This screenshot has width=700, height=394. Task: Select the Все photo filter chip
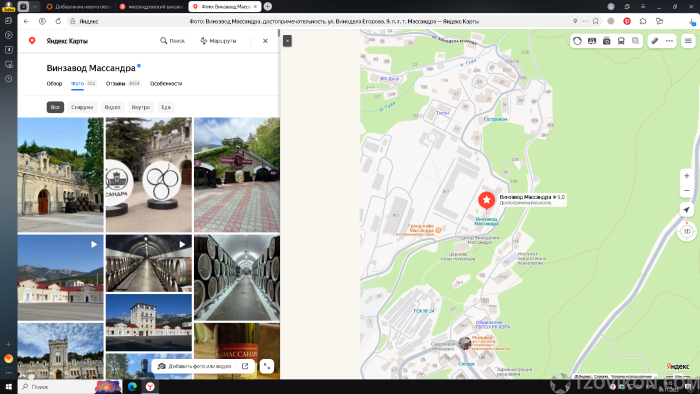[x=55, y=107]
